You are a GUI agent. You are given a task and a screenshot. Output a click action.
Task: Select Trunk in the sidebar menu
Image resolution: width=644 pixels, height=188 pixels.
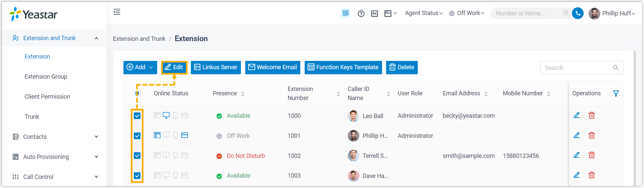tap(32, 117)
